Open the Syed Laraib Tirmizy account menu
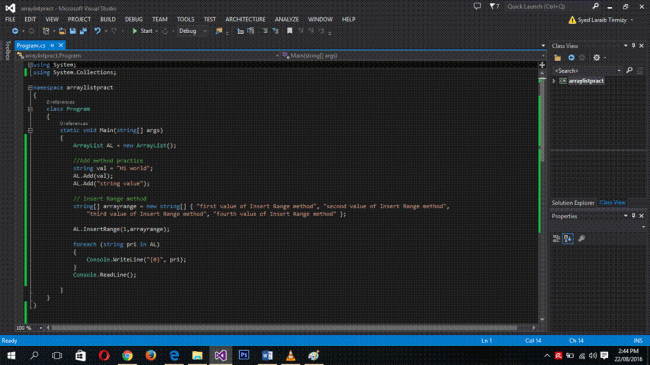 coord(601,20)
